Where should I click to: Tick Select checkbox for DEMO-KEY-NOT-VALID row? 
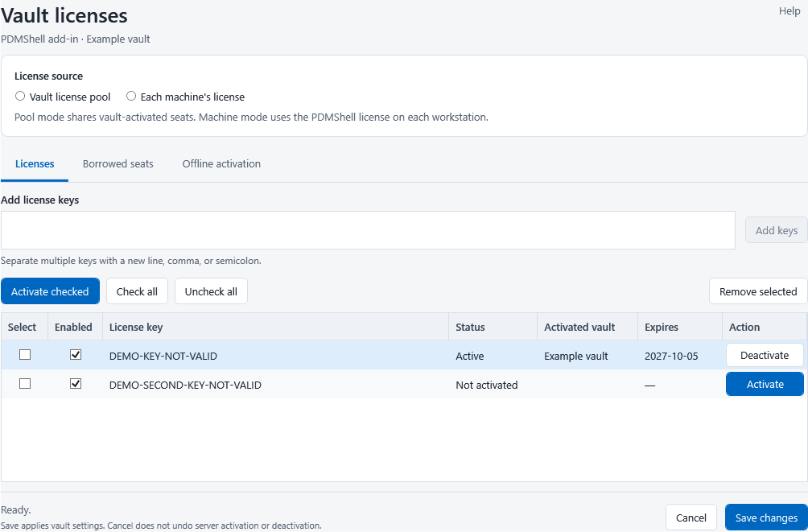[25, 355]
